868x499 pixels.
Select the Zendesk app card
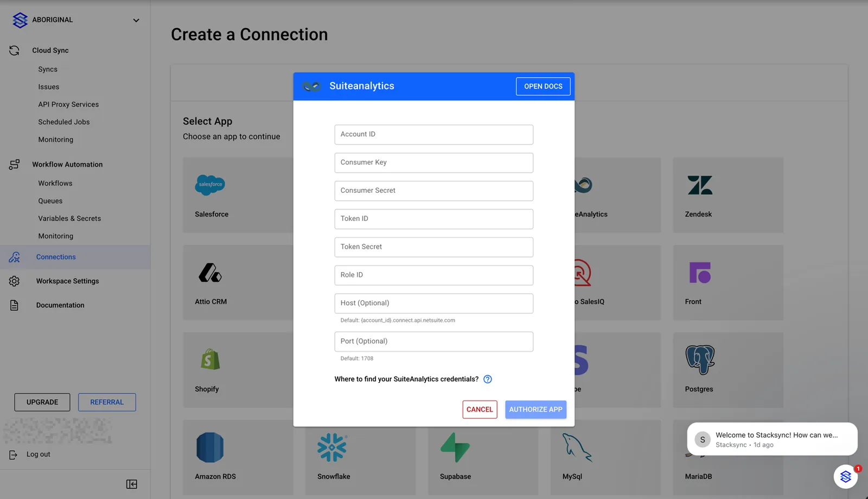point(728,195)
